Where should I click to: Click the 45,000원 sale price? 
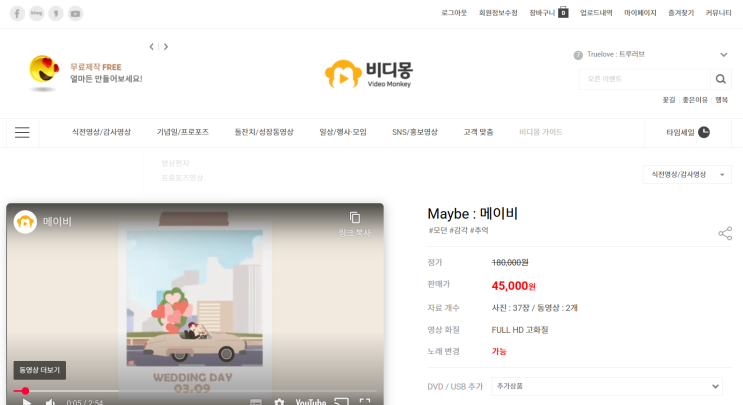[x=514, y=286]
